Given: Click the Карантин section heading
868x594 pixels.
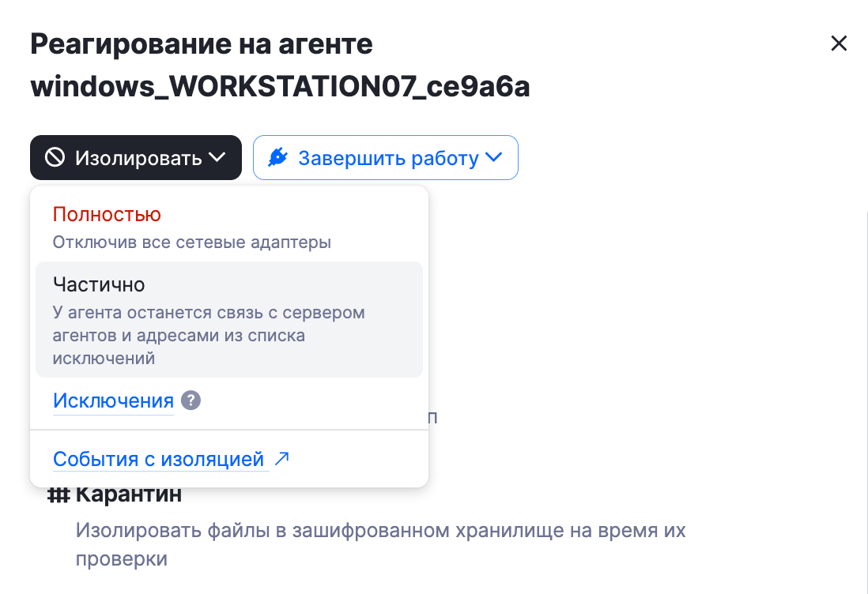Looking at the screenshot, I should click(x=128, y=495).
